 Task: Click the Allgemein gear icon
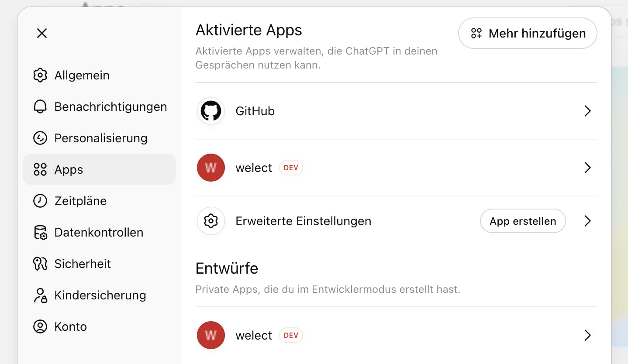pos(40,75)
